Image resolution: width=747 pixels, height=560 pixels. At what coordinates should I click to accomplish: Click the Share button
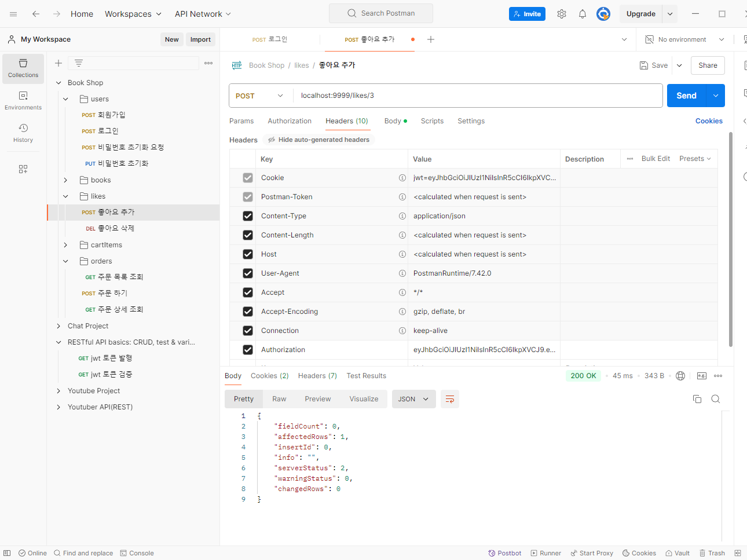click(x=708, y=65)
